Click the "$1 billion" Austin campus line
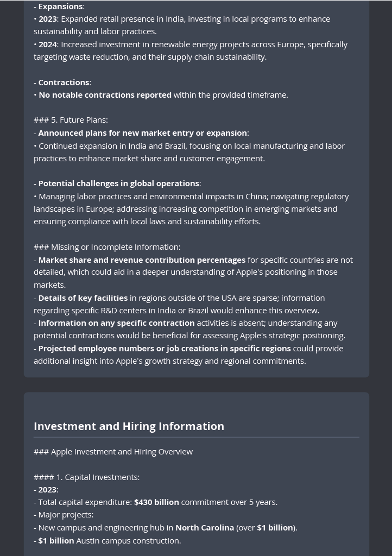Screen dimensions: 392x556 pyautogui.click(x=108, y=541)
